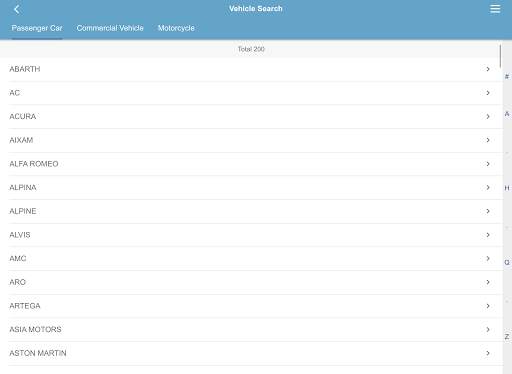Screen dimensions: 512x374
Task: Expand the ALVIS row chevron
Action: click(488, 235)
